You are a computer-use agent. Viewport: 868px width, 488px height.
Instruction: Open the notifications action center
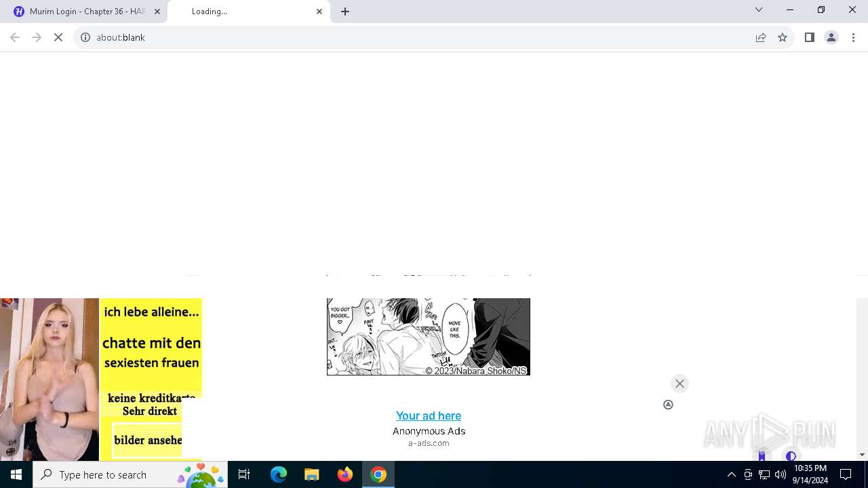tap(846, 474)
